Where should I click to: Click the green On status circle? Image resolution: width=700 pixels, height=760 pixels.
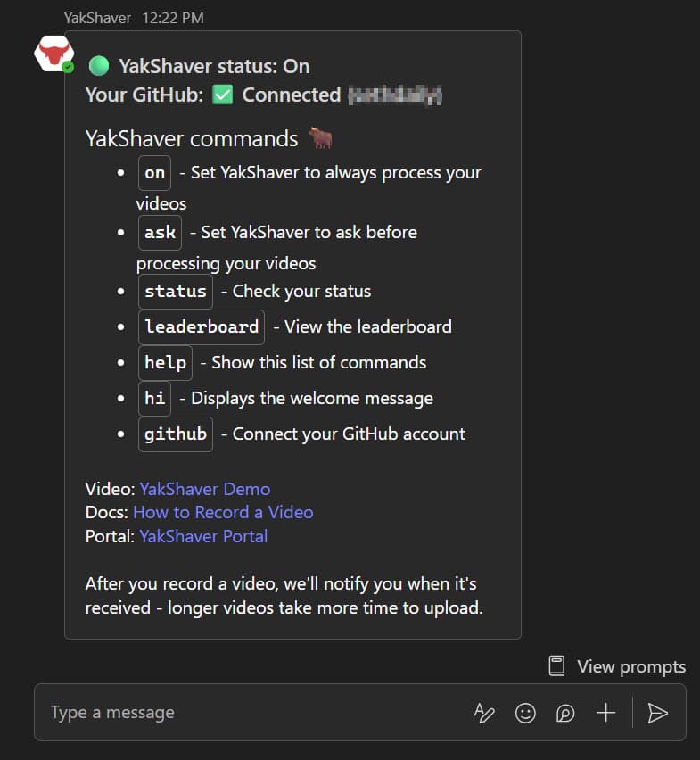[x=98, y=66]
